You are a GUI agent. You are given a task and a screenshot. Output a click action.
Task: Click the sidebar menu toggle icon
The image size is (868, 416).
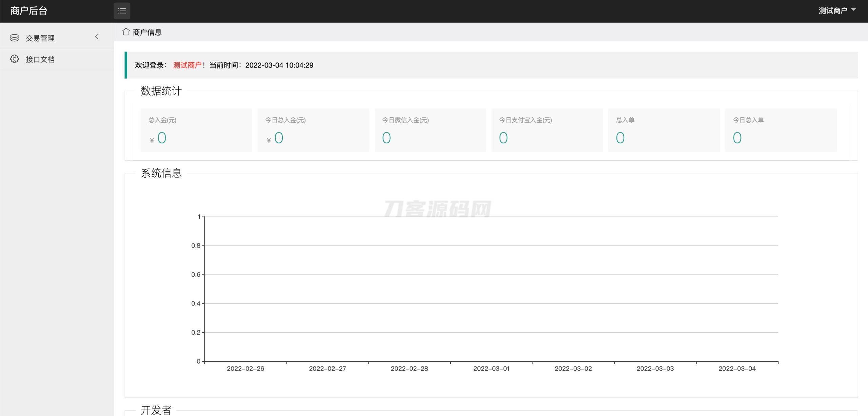coord(122,11)
